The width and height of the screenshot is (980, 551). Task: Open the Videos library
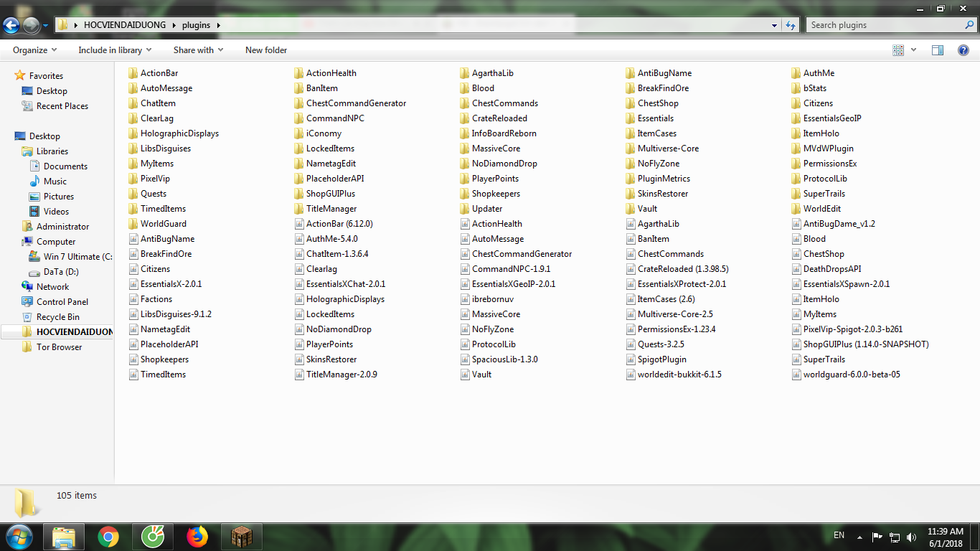click(56, 212)
